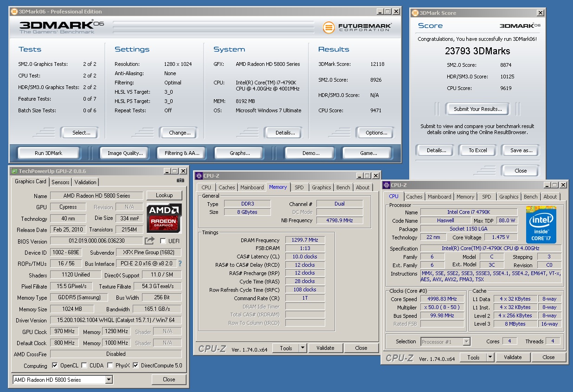Click GPU-Z title bar icon
The height and width of the screenshot is (392, 573).
click(14, 171)
